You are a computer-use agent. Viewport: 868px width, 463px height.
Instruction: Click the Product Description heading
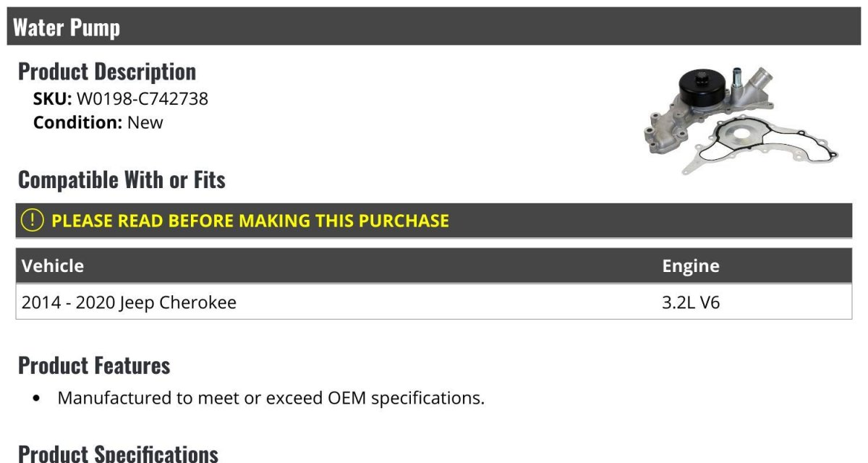point(107,72)
